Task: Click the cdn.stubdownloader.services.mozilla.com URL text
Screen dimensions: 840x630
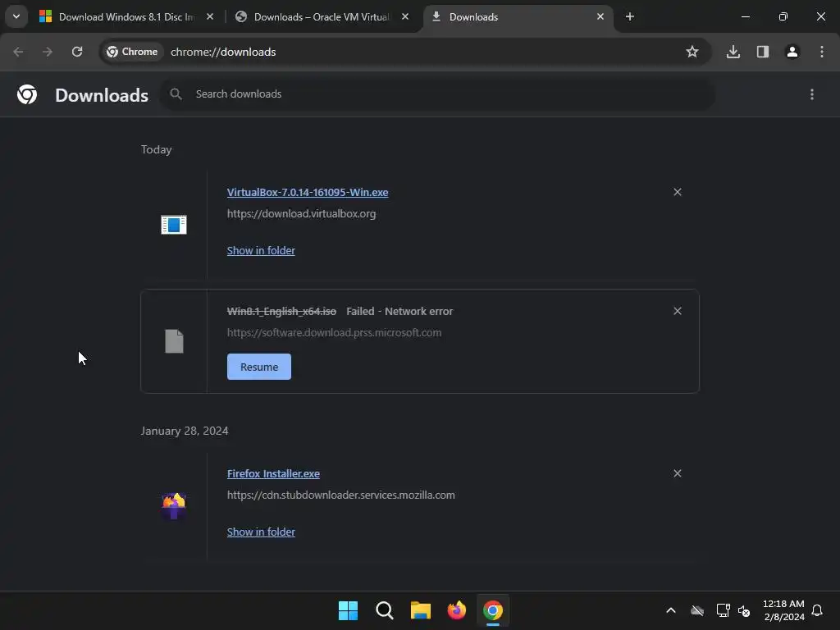Action: [340, 495]
